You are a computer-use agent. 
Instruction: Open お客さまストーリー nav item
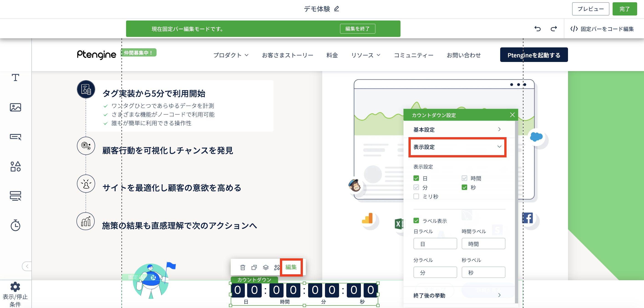pyautogui.click(x=287, y=55)
